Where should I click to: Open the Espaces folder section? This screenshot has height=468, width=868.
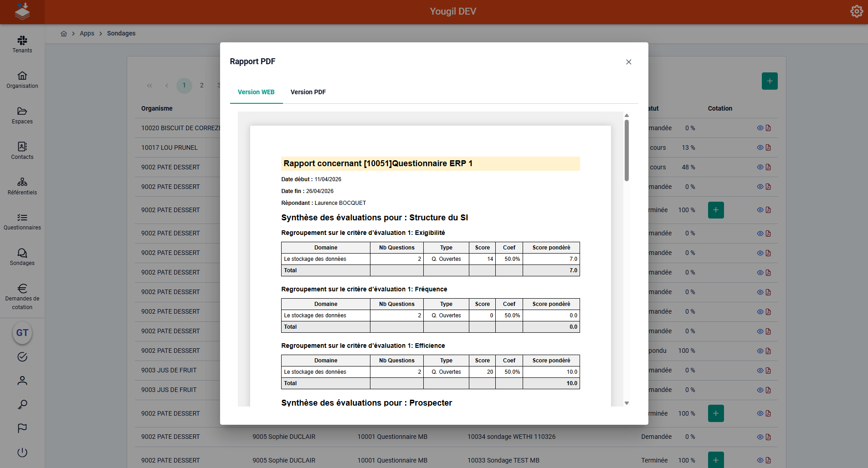coord(22,116)
